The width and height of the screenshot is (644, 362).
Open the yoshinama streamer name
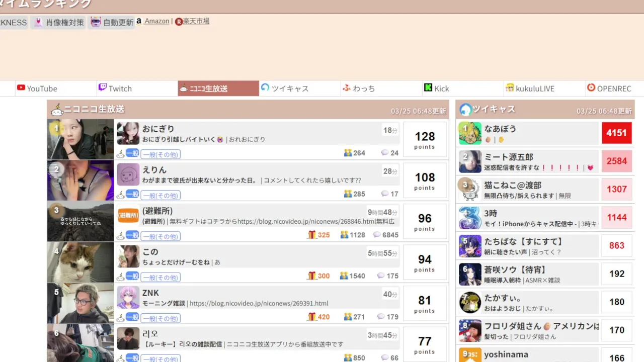(x=506, y=354)
